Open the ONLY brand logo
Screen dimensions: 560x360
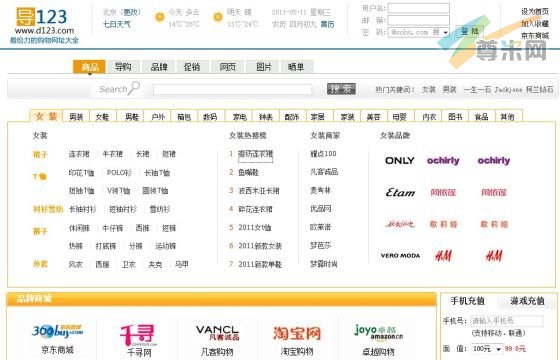[x=400, y=161]
